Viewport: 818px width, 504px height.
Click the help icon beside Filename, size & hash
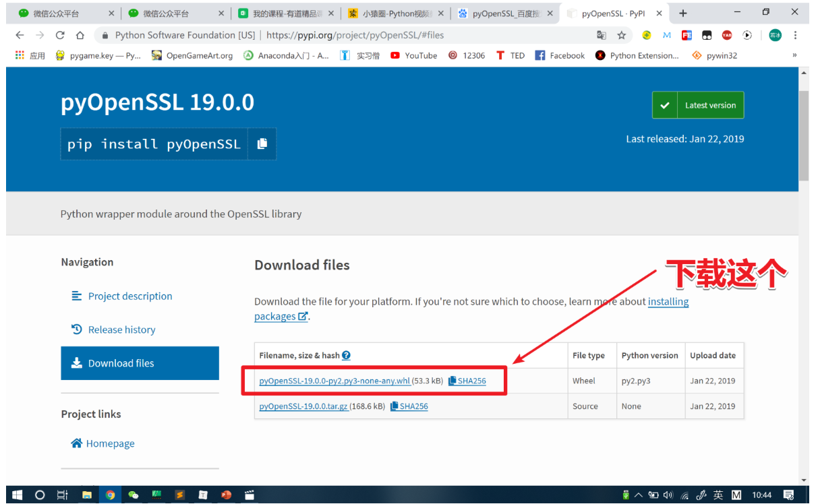coord(346,355)
